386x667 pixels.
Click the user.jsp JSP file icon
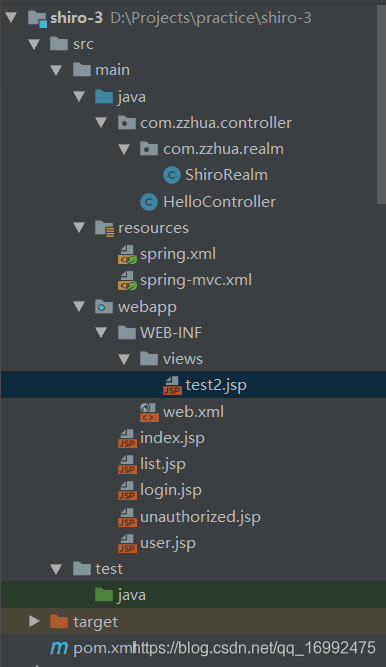[x=127, y=544]
